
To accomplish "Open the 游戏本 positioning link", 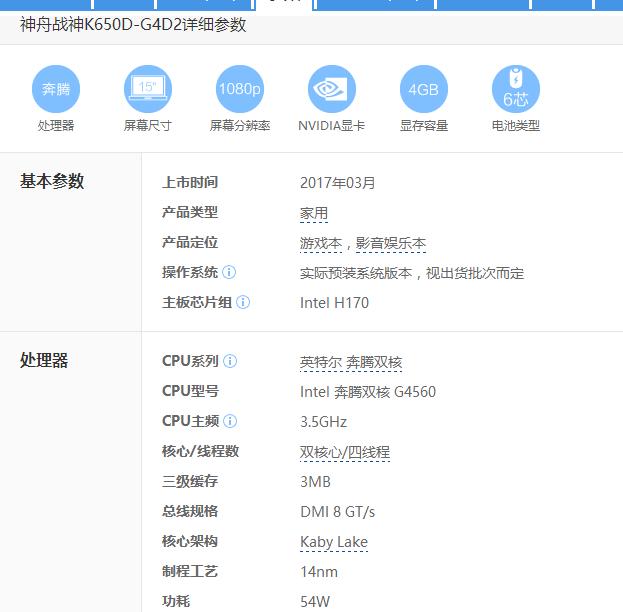I will click(x=321, y=243).
